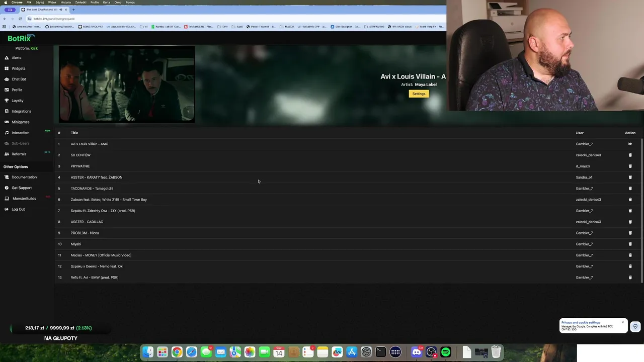The height and width of the screenshot is (362, 644).
Task: Open Alerts in the sidebar
Action: point(16,58)
